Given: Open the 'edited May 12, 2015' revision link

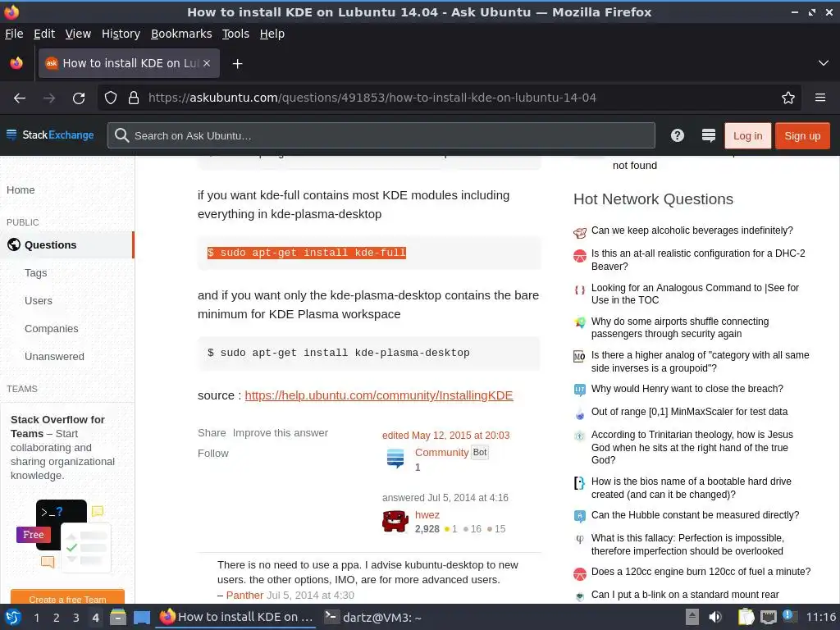Looking at the screenshot, I should coord(445,436).
